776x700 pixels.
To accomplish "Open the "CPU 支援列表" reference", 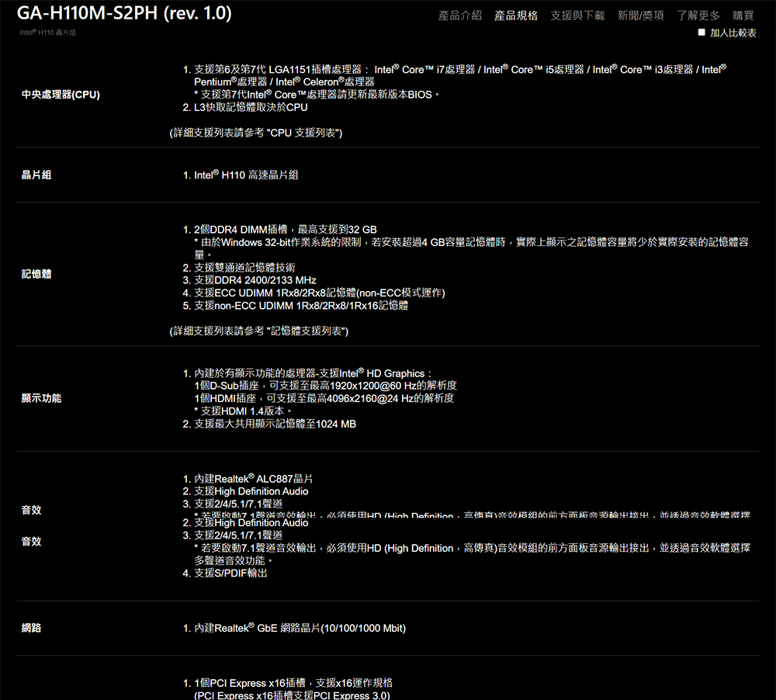I will coord(303,133).
